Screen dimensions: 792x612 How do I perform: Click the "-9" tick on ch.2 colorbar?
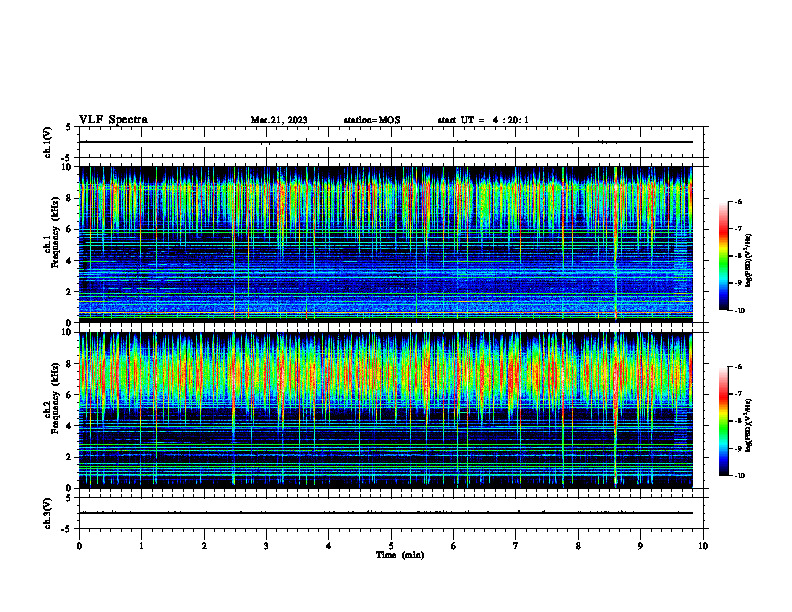pyautogui.click(x=738, y=448)
